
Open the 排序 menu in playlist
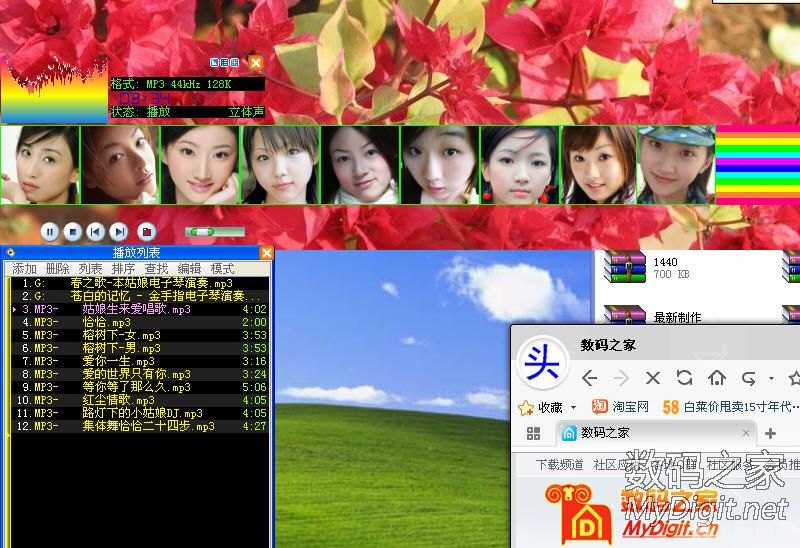(x=123, y=268)
